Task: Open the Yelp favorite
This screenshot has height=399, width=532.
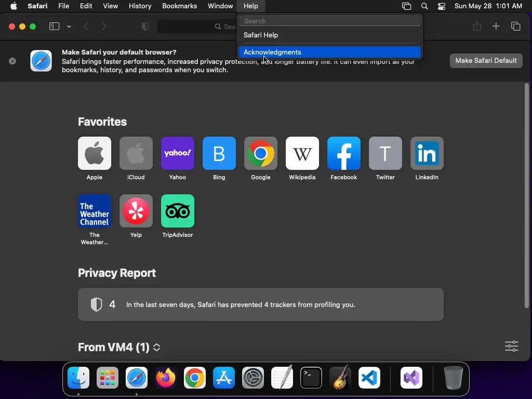Action: (x=136, y=211)
